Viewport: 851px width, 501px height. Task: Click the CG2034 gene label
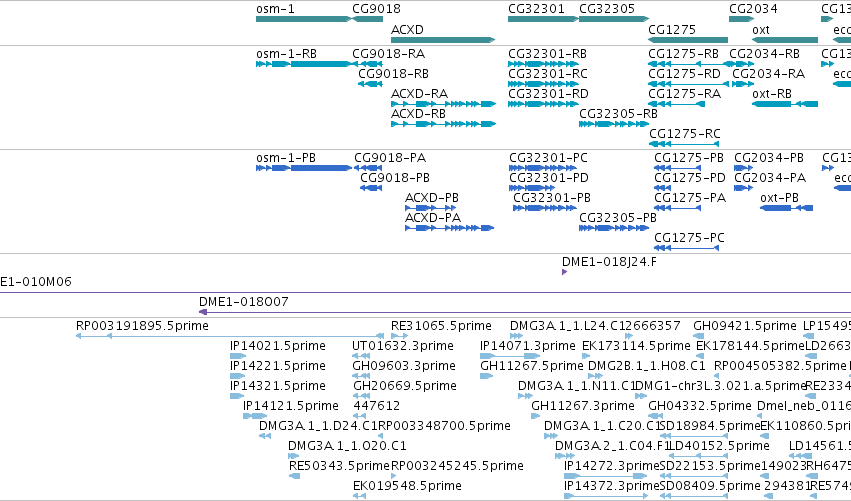pyautogui.click(x=753, y=9)
